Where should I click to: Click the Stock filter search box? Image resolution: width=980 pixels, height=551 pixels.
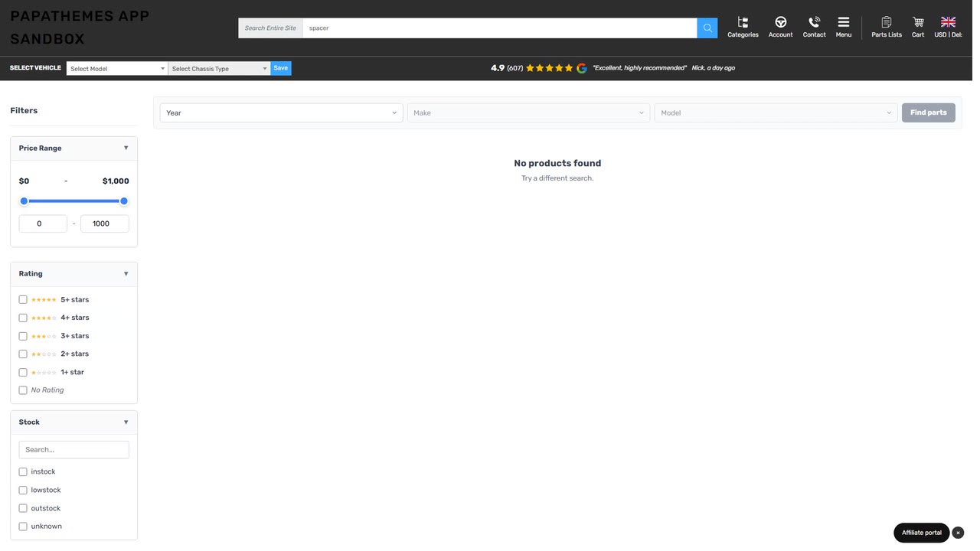[73, 450]
